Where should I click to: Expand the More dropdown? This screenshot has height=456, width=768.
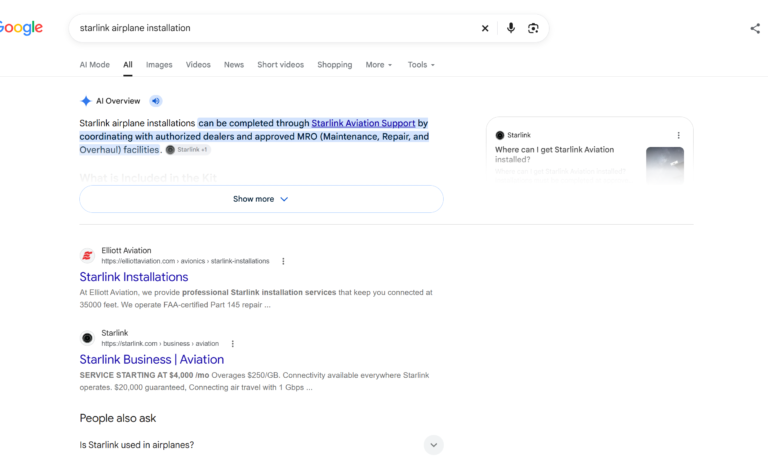pos(379,65)
